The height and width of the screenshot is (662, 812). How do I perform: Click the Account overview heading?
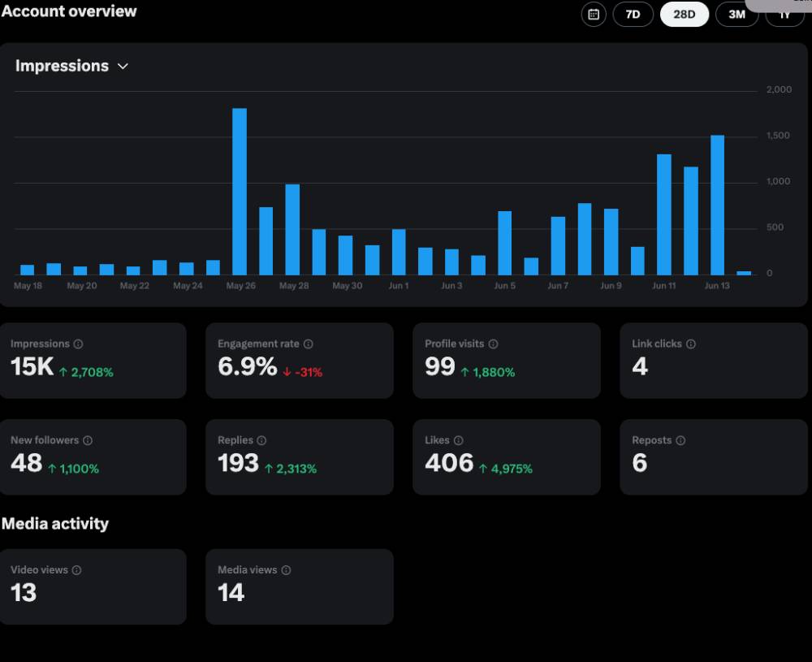click(69, 11)
